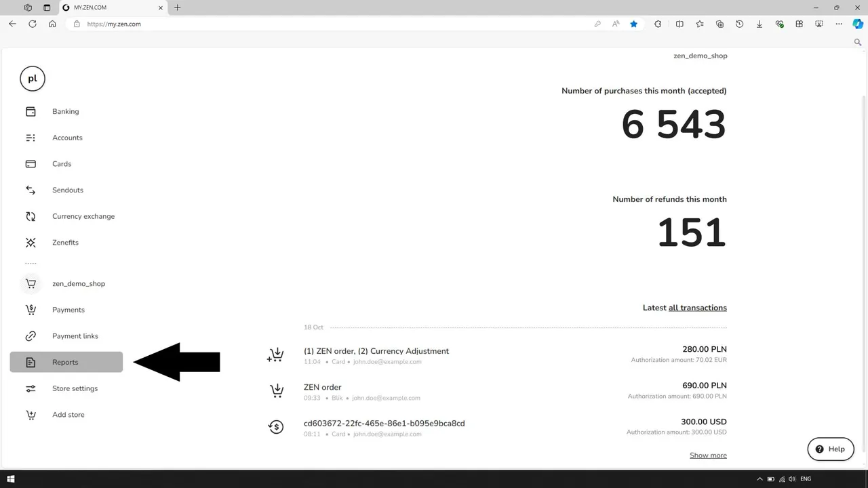Click 280.00 PLN amount

pos(705,350)
